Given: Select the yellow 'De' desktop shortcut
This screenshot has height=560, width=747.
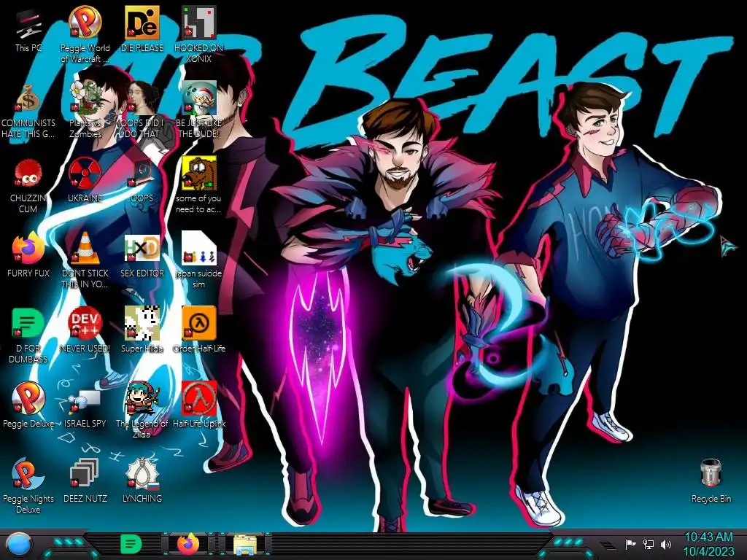Looking at the screenshot, I should pyautogui.click(x=142, y=23).
